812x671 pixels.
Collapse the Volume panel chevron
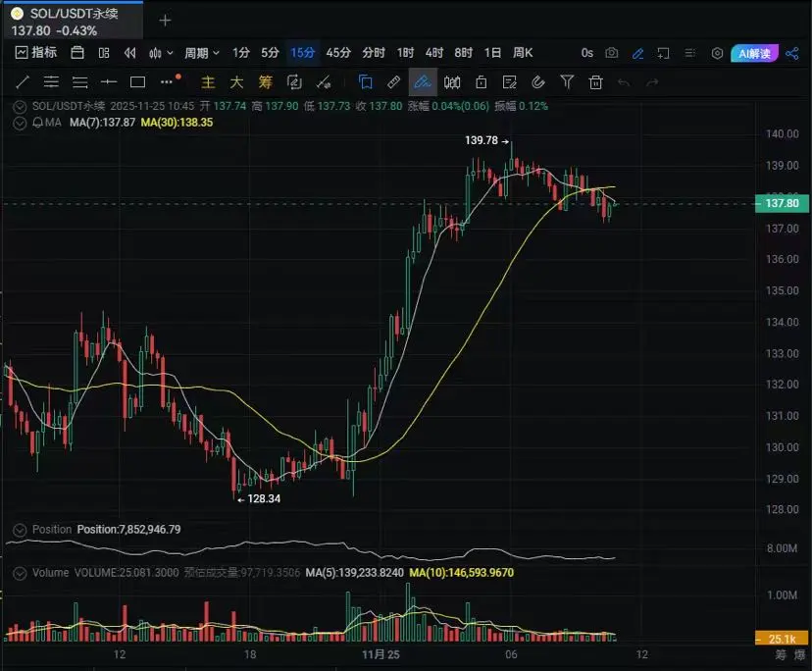pos(20,573)
